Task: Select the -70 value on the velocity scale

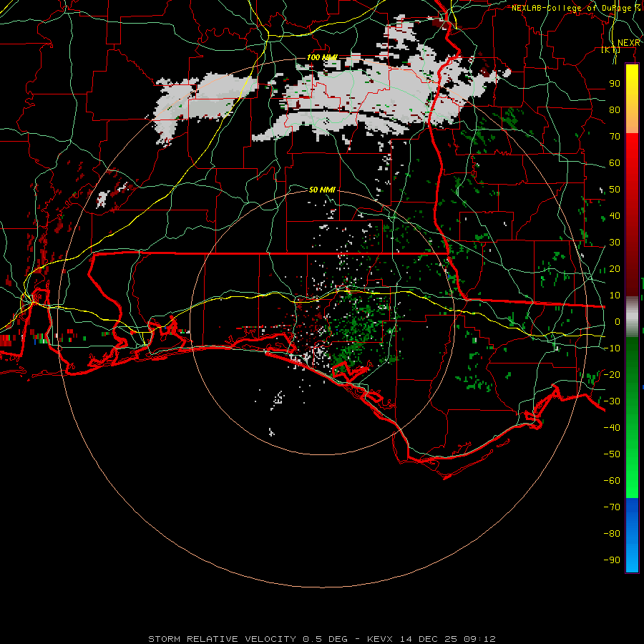Action: 612,507
